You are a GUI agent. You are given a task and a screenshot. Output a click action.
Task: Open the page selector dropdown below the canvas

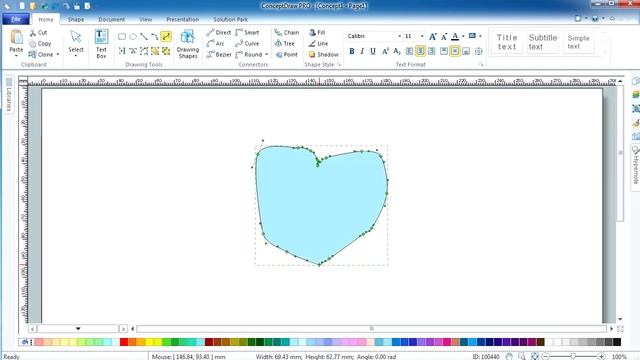pyautogui.click(x=78, y=329)
